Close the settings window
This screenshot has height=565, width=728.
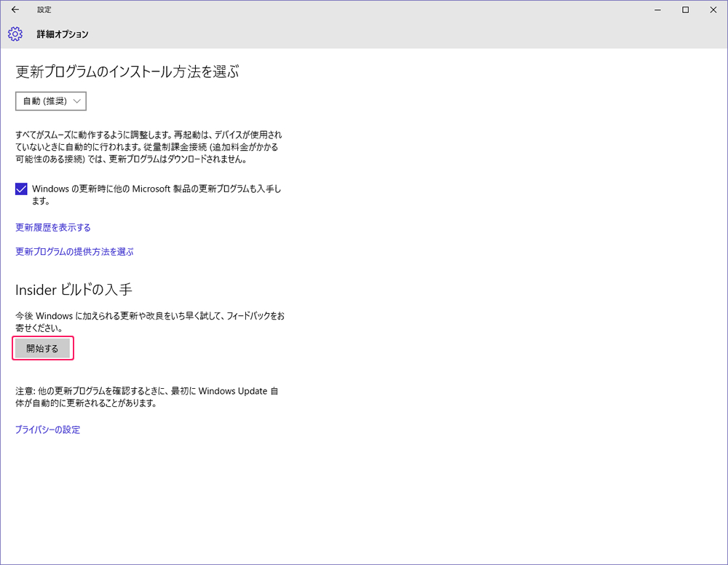713,9
